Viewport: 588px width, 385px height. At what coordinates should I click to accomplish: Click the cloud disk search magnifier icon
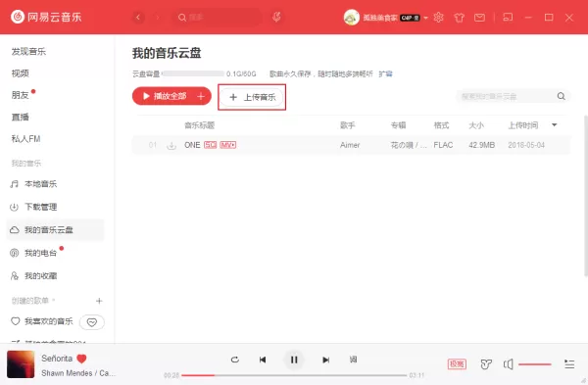click(561, 96)
